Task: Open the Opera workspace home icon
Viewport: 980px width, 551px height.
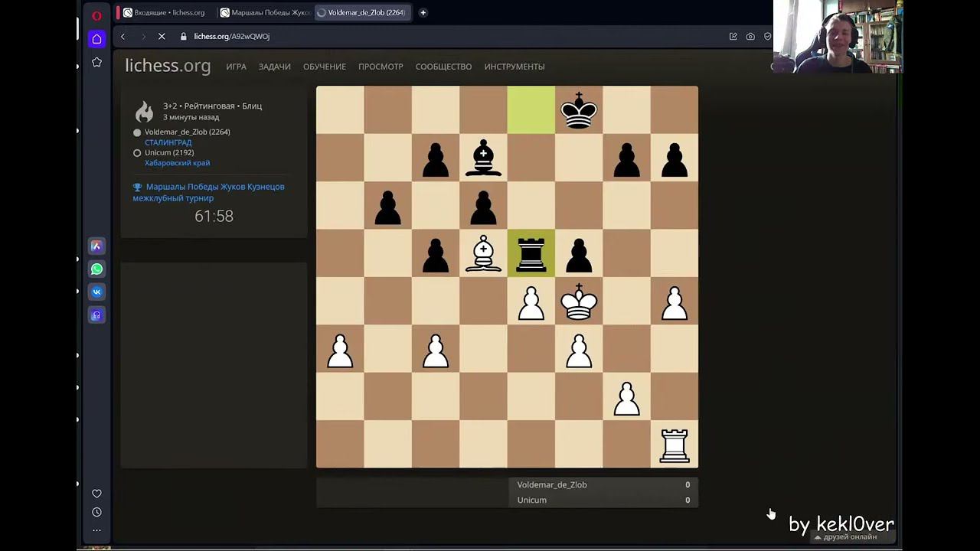Action: coord(96,39)
